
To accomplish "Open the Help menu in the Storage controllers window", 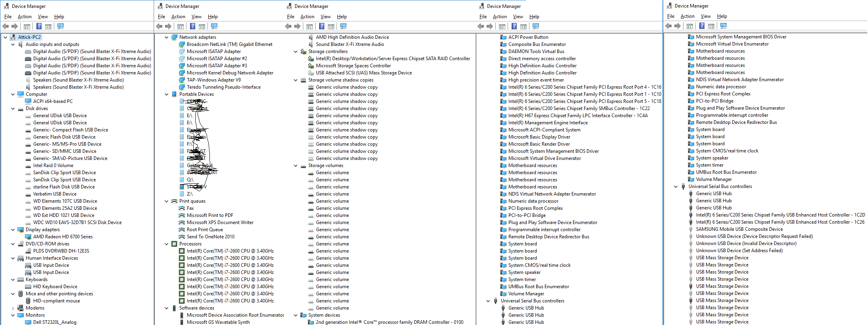I will tap(342, 17).
